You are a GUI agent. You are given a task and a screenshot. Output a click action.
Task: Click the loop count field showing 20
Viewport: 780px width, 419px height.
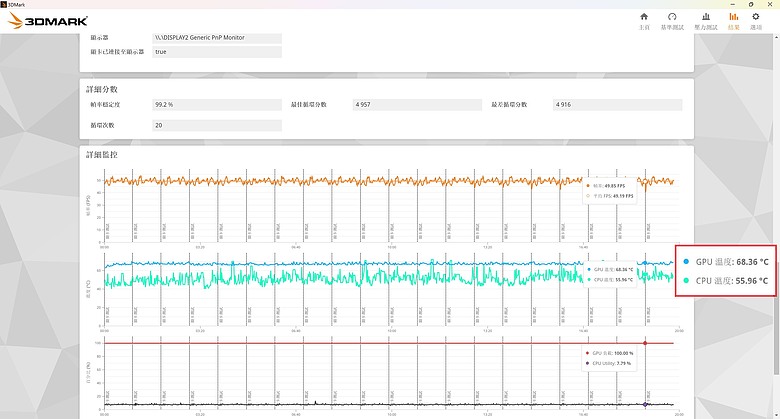(x=217, y=125)
